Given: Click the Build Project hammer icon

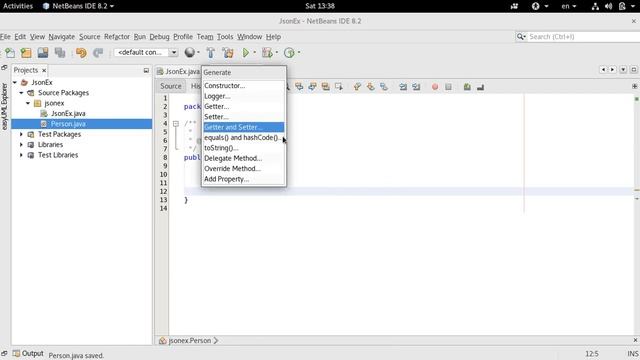Looking at the screenshot, I should [x=211, y=53].
